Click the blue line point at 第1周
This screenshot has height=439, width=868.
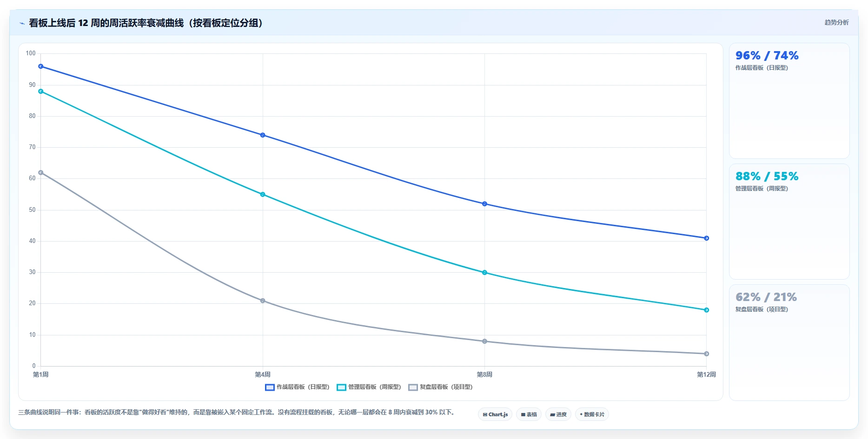coord(41,66)
